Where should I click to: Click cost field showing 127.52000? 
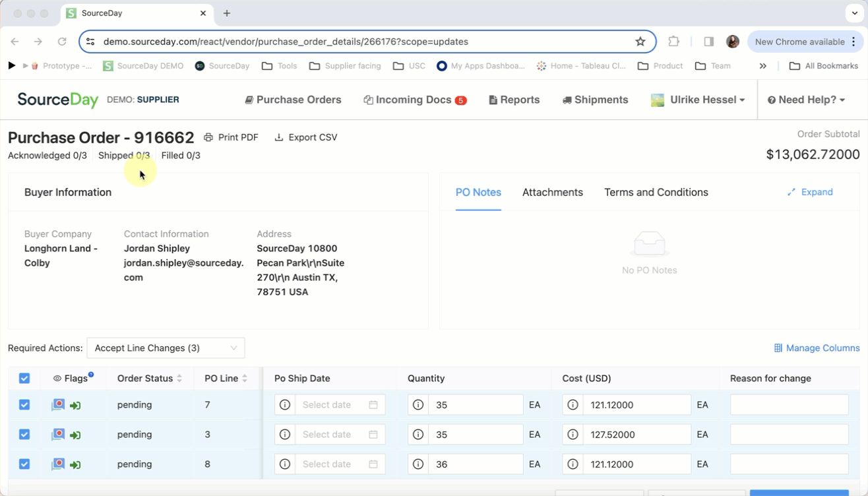click(x=636, y=435)
